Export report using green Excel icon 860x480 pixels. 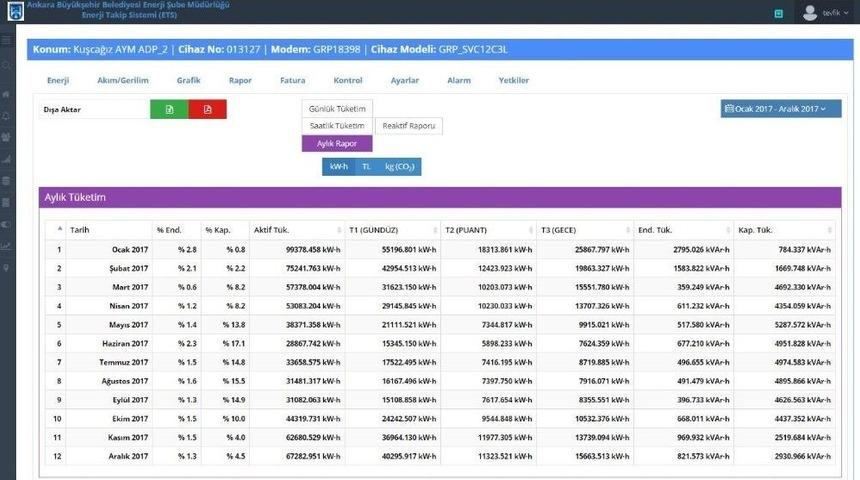[170, 109]
